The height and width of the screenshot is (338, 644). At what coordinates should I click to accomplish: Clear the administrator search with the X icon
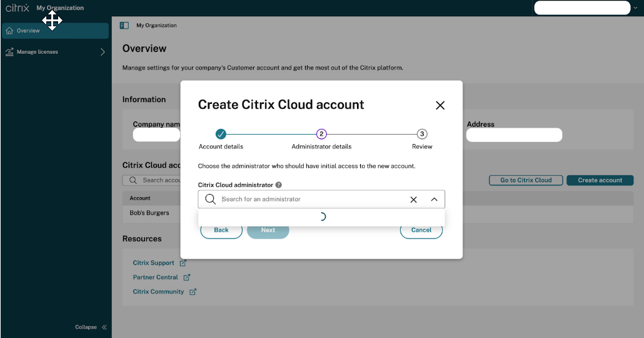coord(413,200)
